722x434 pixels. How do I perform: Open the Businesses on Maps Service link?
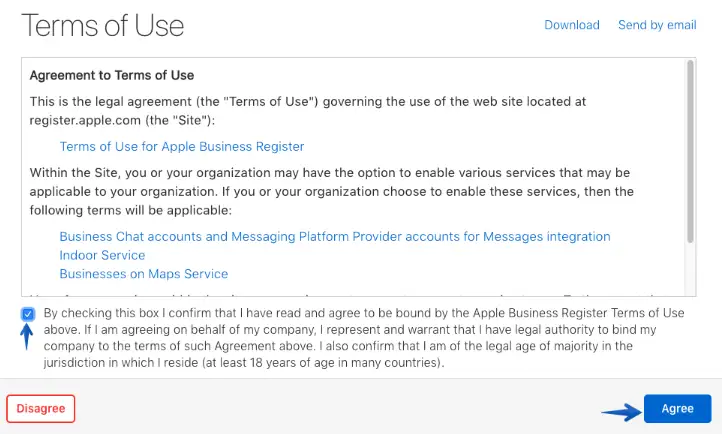143,274
